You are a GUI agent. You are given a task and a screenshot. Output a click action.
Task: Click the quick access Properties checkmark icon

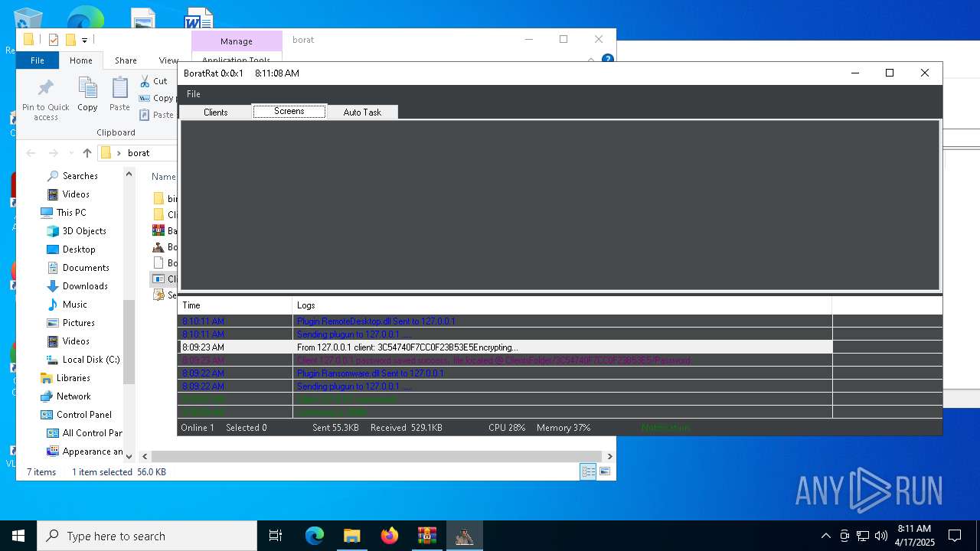pos(53,40)
